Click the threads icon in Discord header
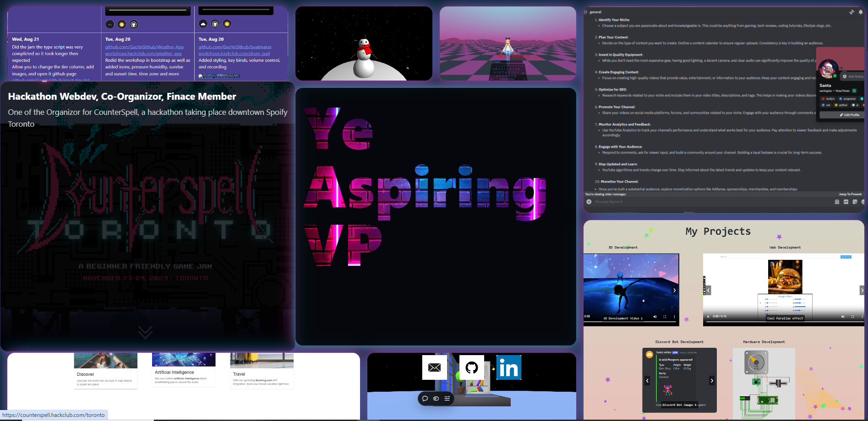 tap(852, 12)
